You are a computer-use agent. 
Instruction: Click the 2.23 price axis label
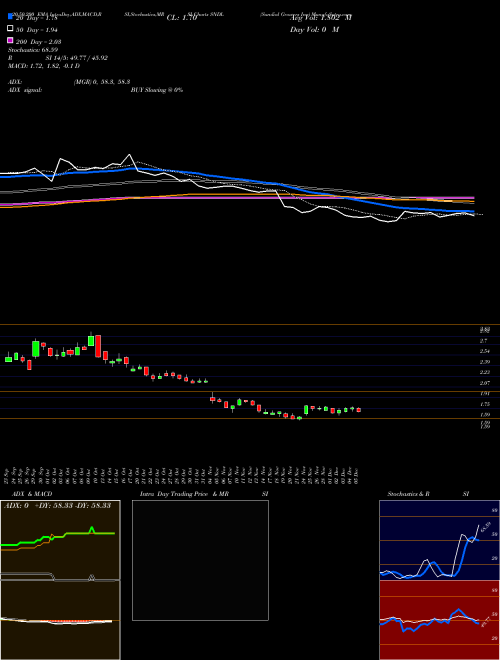tap(485, 372)
